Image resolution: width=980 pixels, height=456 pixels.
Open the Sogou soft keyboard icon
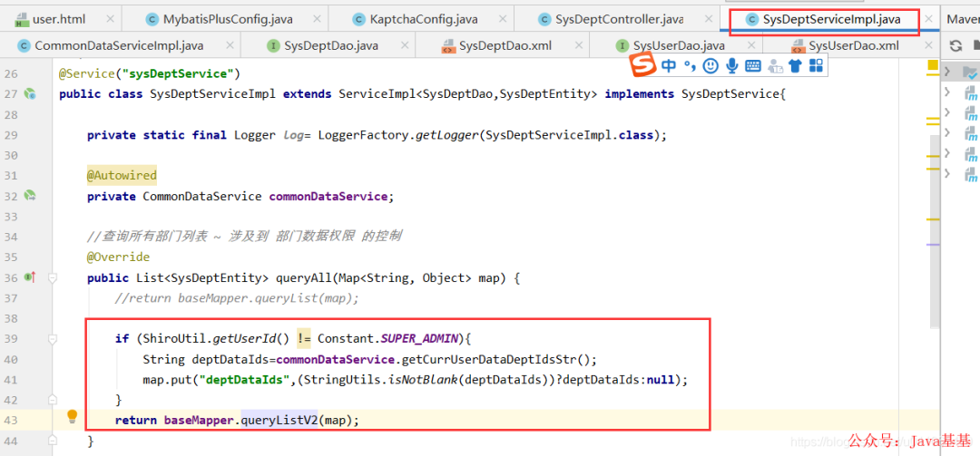point(753,65)
